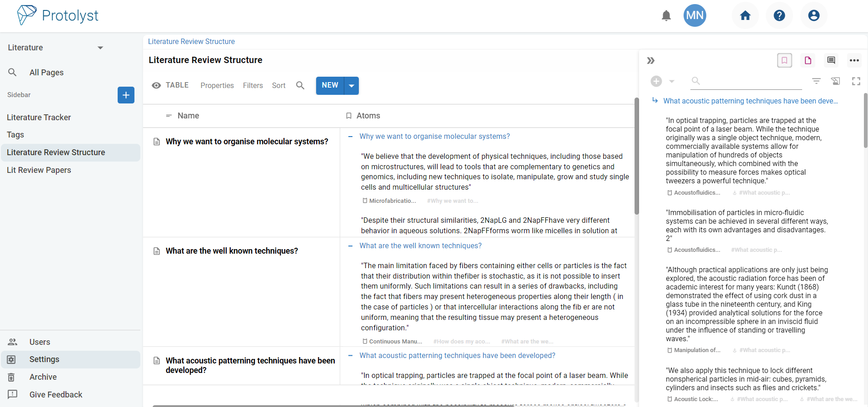Viewport: 868px width, 407px height.
Task: Click the filter list icon in right panel
Action: (x=816, y=81)
